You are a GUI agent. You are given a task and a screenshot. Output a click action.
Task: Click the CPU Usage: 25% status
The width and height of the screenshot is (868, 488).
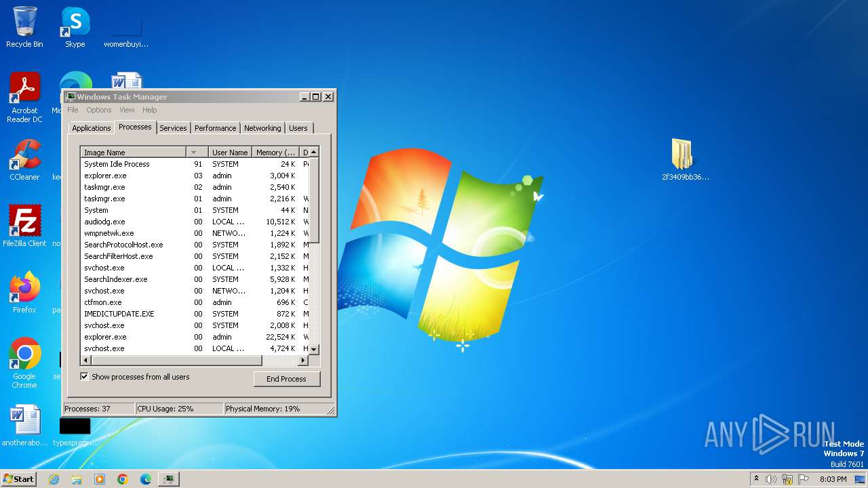click(x=179, y=409)
